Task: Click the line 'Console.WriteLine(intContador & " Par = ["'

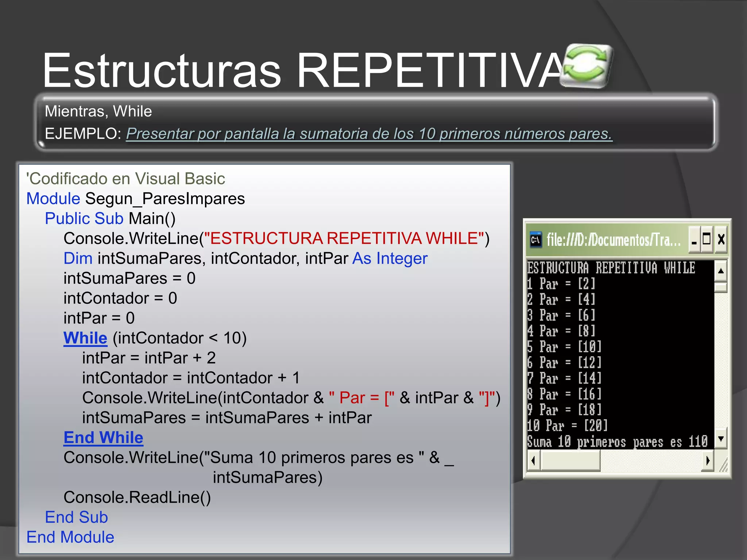Action: click(291, 398)
